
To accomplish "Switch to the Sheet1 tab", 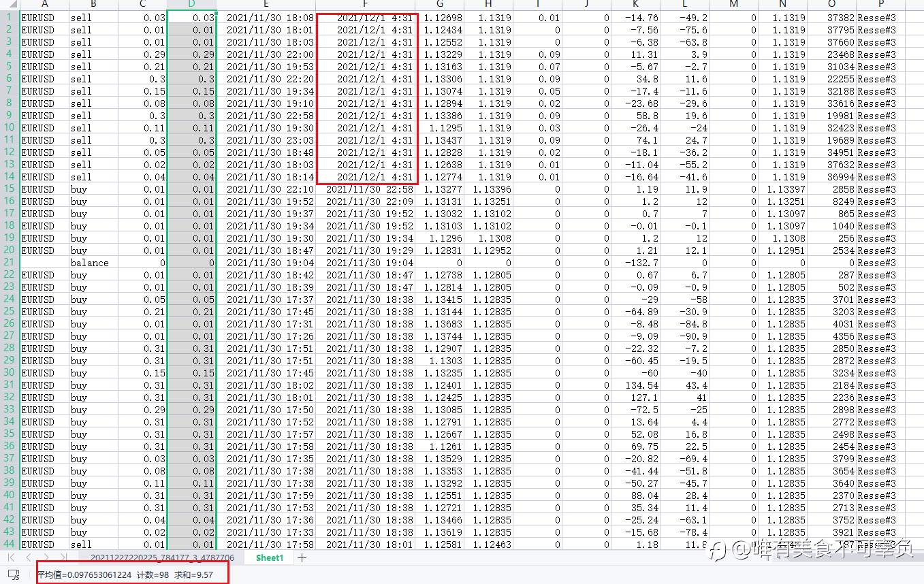I will tap(270, 558).
